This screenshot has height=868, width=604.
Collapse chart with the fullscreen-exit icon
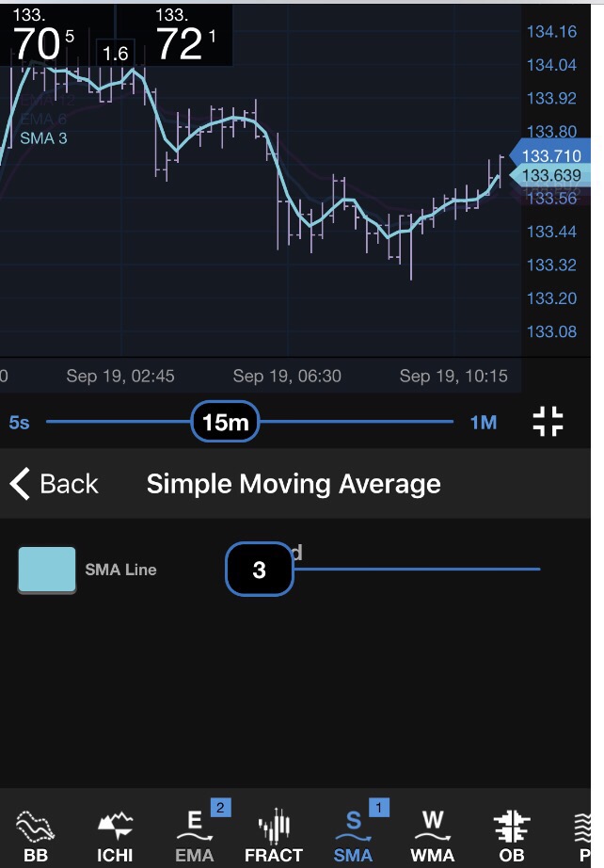pos(548,422)
